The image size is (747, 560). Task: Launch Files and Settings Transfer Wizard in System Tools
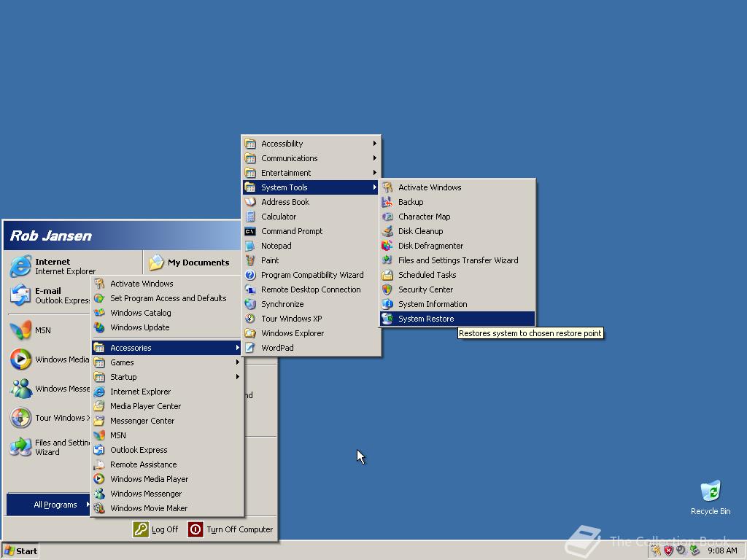pos(457,260)
